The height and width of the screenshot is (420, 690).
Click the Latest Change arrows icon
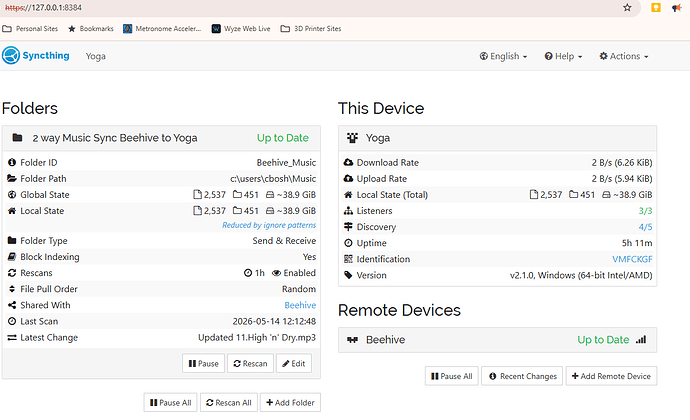click(12, 338)
